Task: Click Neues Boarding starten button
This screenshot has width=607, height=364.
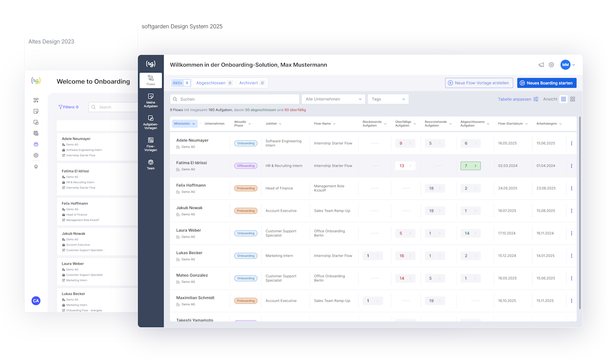Action: pyautogui.click(x=547, y=83)
